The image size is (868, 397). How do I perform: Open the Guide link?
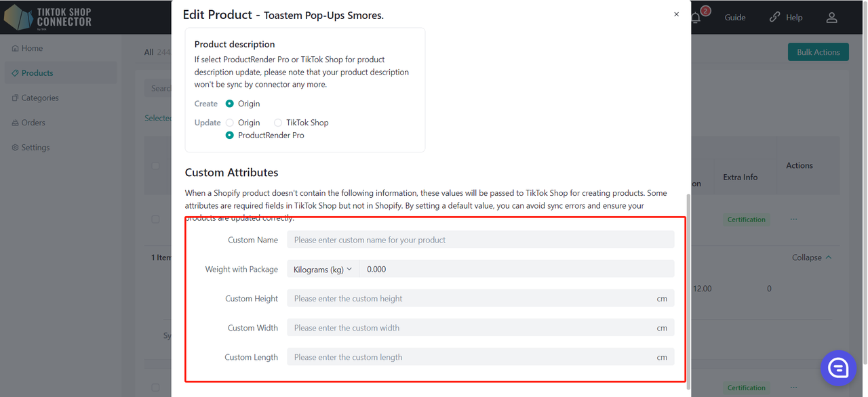coord(734,18)
